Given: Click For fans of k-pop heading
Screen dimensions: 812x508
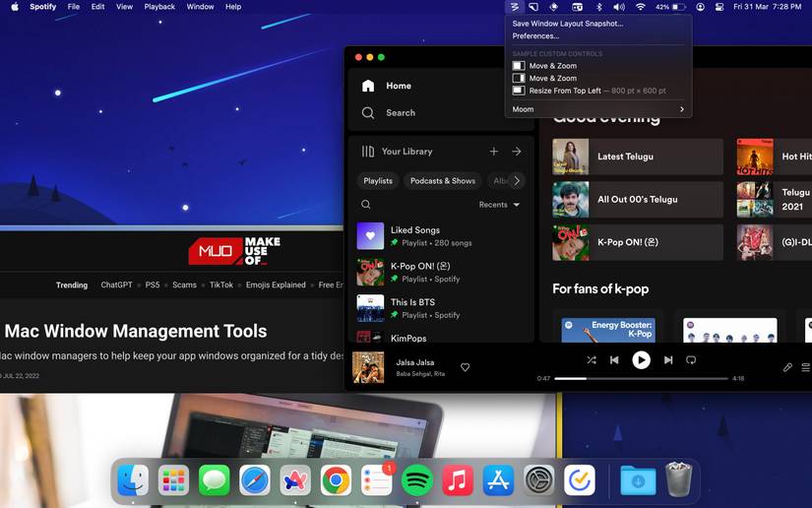Looking at the screenshot, I should tap(600, 289).
